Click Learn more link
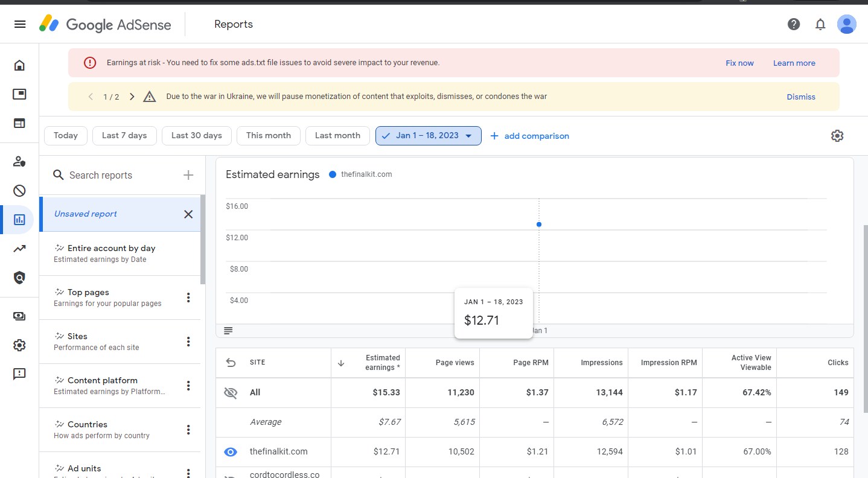The image size is (868, 478). tap(794, 63)
